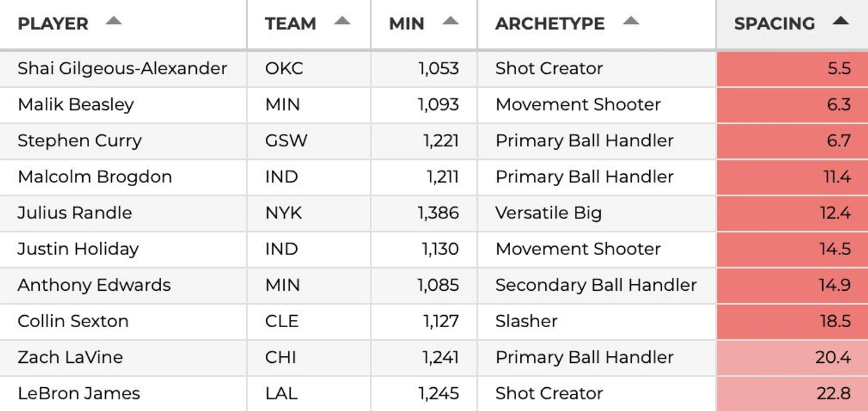Open Shai Gilgeous-Alexander player row
Screen dimensions: 868x411
pyautogui.click(x=434, y=69)
